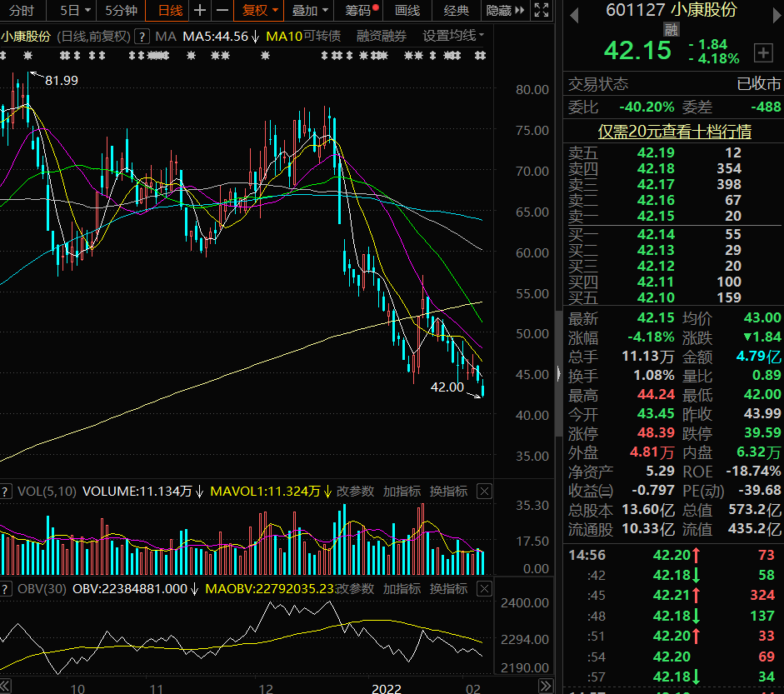Click 改参数 in the VOL panel
Image resolution: width=784 pixels, height=694 pixels.
(x=355, y=492)
